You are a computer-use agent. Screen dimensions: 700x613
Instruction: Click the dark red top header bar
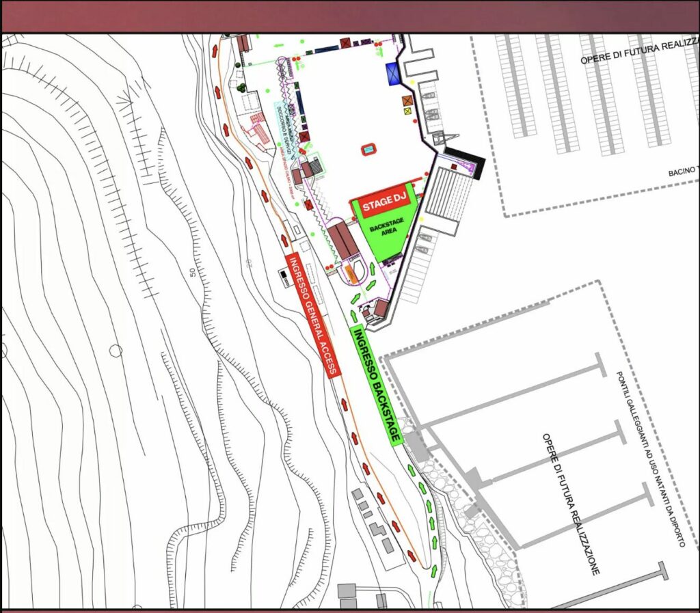coord(350,16)
